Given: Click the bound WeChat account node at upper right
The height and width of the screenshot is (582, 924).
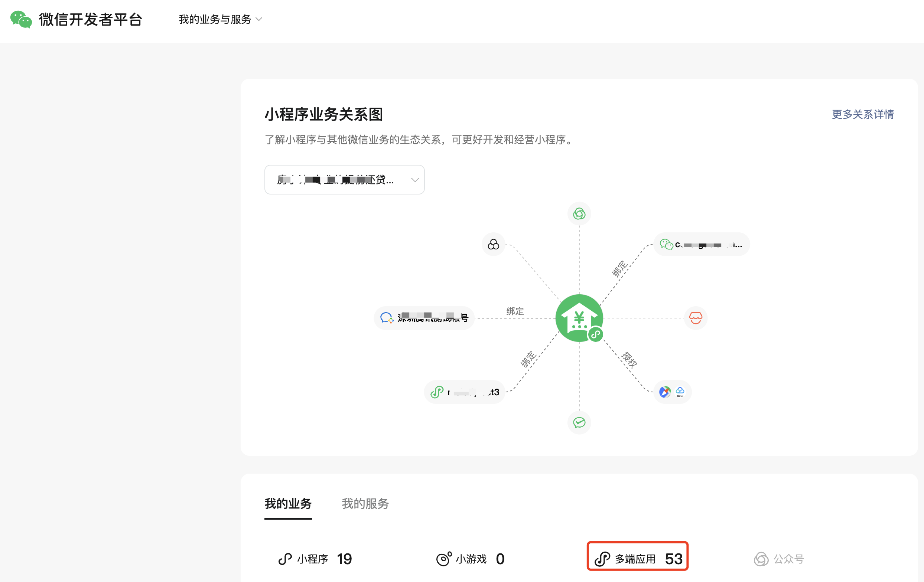Looking at the screenshot, I should [701, 244].
